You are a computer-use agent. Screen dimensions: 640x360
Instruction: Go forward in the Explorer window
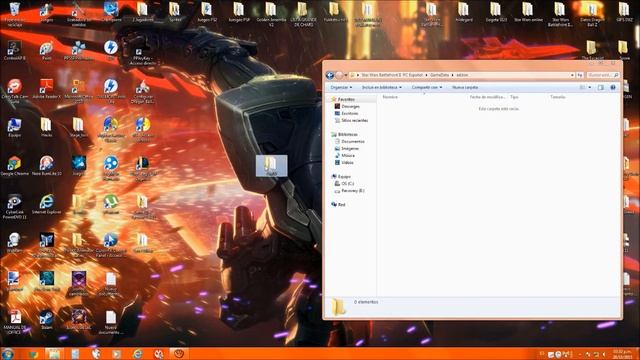coord(339,75)
